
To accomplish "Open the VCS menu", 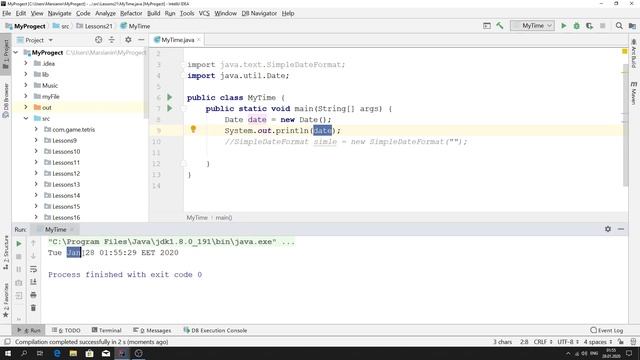I will pyautogui.click(x=204, y=13).
